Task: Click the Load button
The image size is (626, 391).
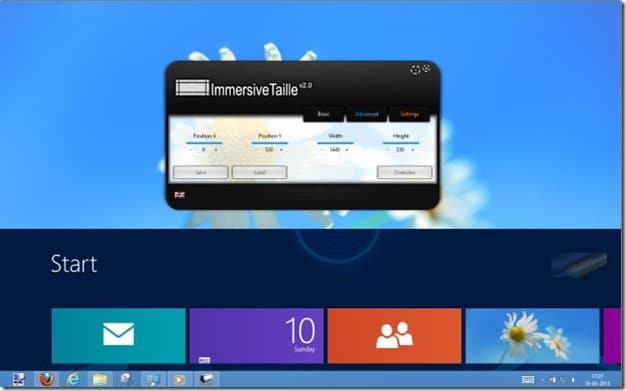Action: pyautogui.click(x=260, y=172)
